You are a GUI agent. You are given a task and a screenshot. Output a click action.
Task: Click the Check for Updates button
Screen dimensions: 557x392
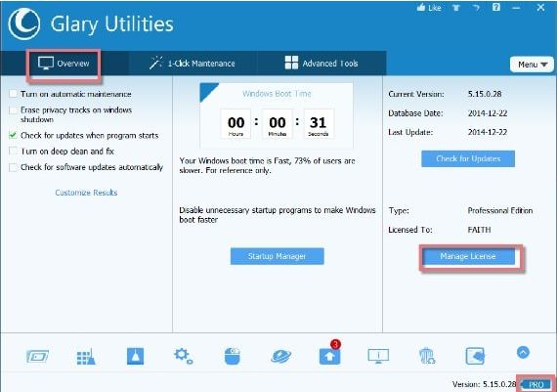coord(468,158)
